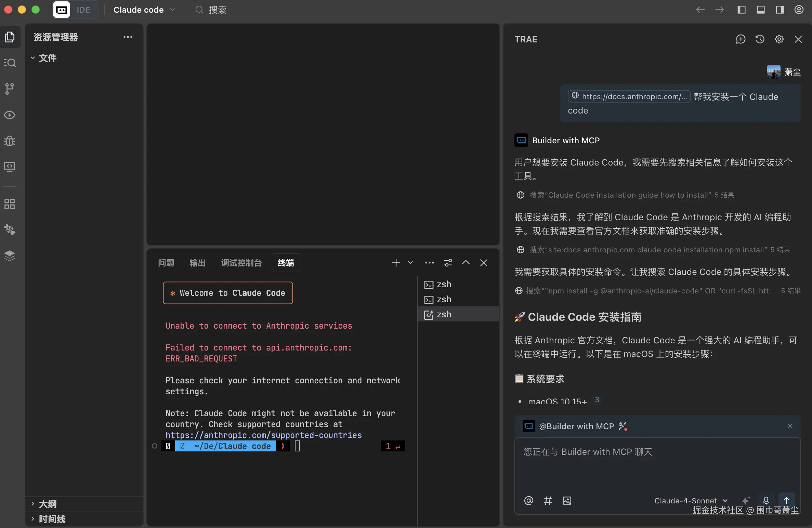Open the terminal profile dropdown chevron
The image size is (812, 528).
[410, 263]
